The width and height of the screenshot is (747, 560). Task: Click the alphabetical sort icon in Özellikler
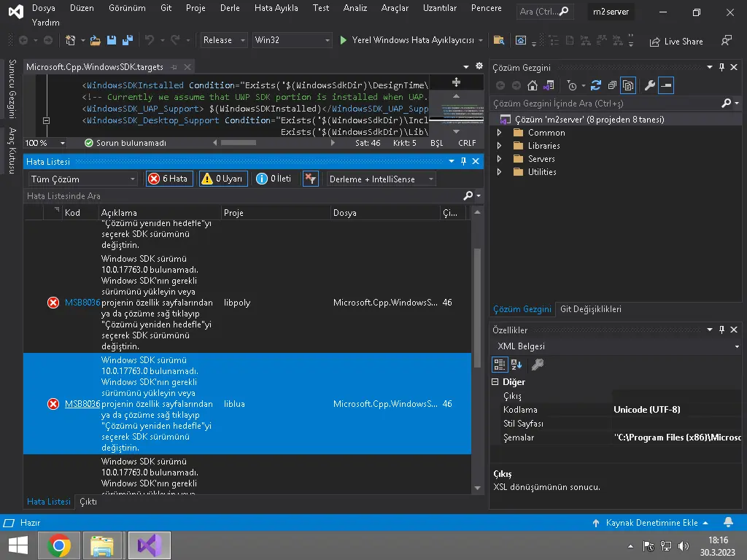[x=517, y=365]
